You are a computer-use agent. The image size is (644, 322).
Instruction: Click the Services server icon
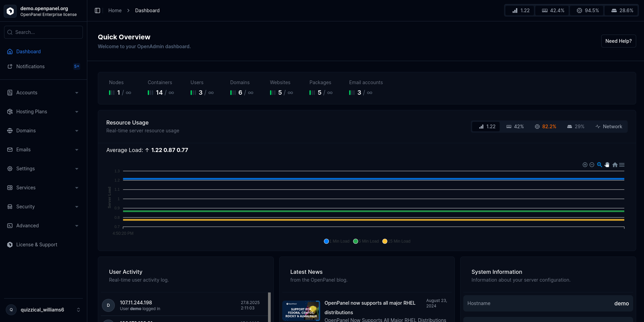10,188
